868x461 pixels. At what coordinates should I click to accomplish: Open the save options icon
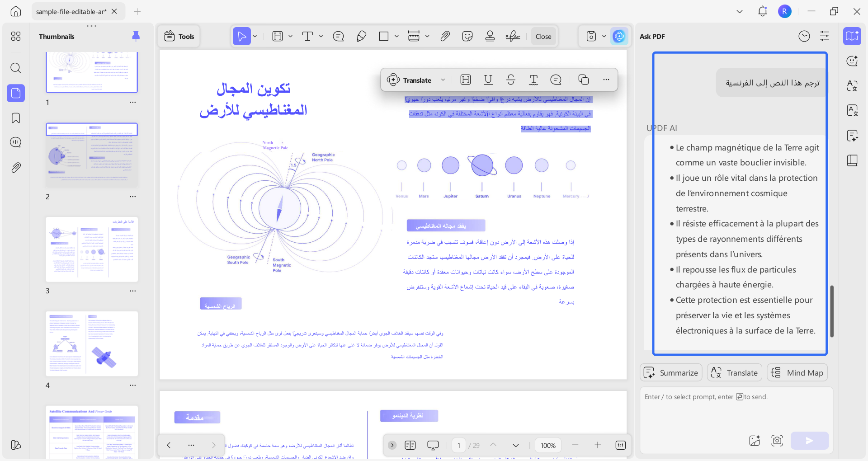pyautogui.click(x=591, y=36)
